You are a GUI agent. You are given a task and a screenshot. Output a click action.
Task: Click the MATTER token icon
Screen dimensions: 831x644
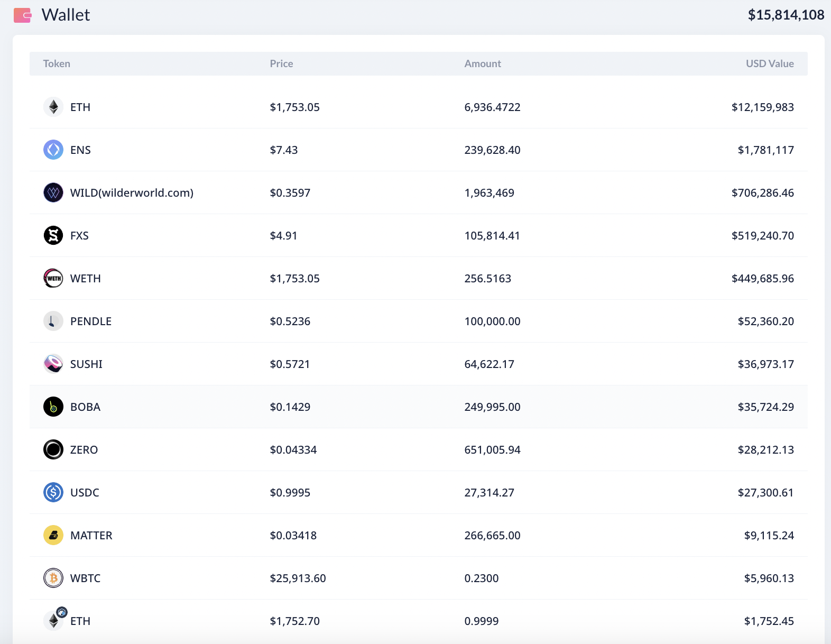pyautogui.click(x=53, y=535)
